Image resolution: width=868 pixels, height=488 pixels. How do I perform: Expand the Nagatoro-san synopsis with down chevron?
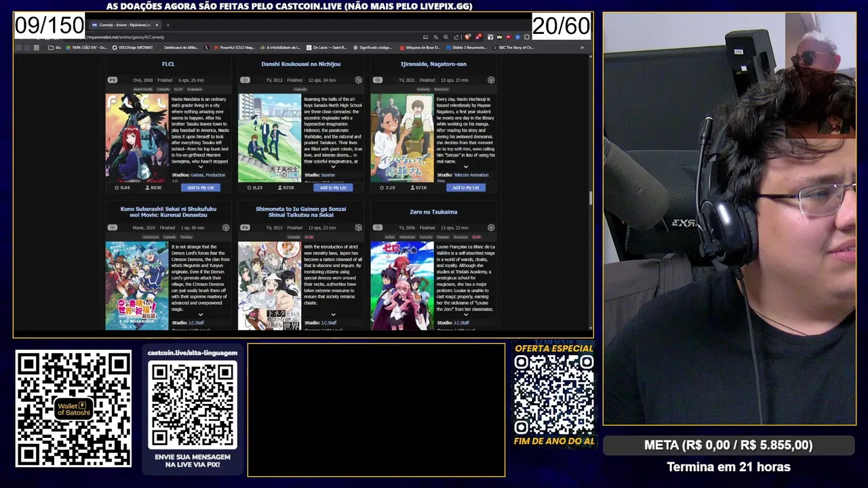click(x=465, y=167)
